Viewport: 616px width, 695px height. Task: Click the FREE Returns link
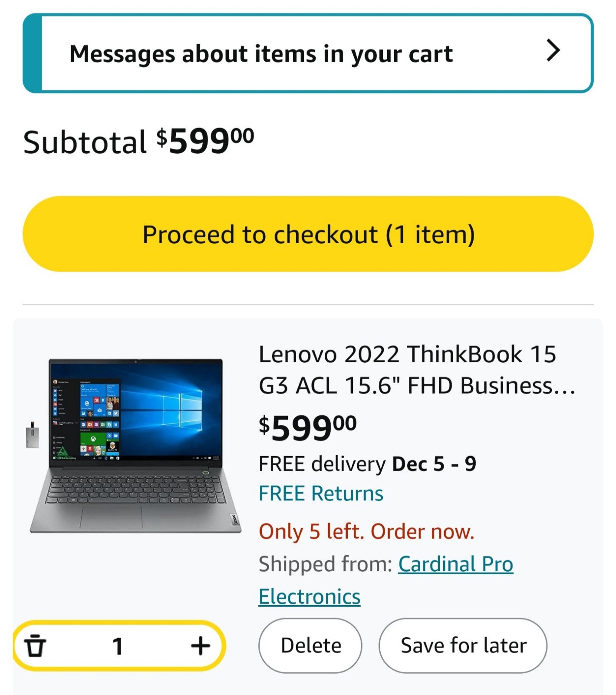point(321,493)
